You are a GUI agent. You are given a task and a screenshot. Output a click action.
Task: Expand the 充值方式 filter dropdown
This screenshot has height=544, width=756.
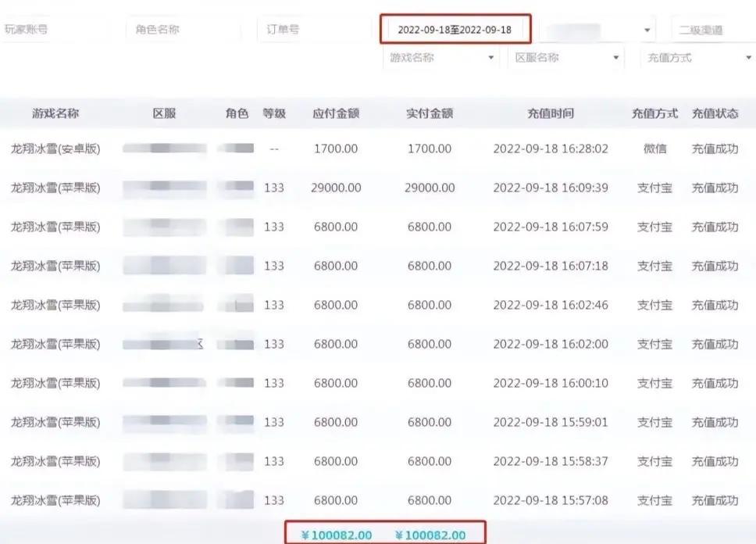[695, 58]
